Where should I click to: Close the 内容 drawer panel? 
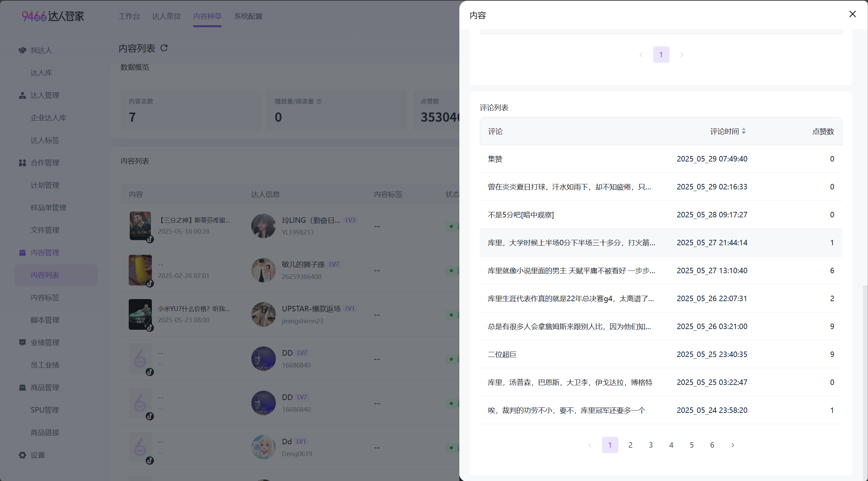(852, 14)
